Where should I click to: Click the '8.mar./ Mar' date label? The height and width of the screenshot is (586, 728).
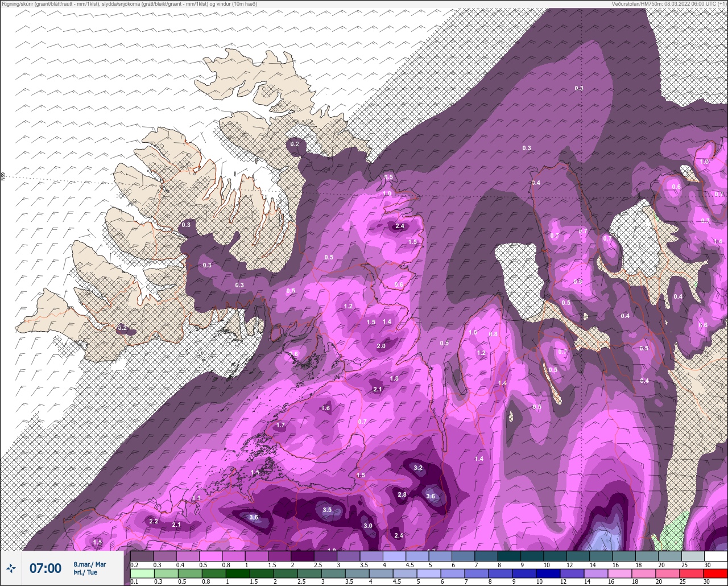click(90, 564)
